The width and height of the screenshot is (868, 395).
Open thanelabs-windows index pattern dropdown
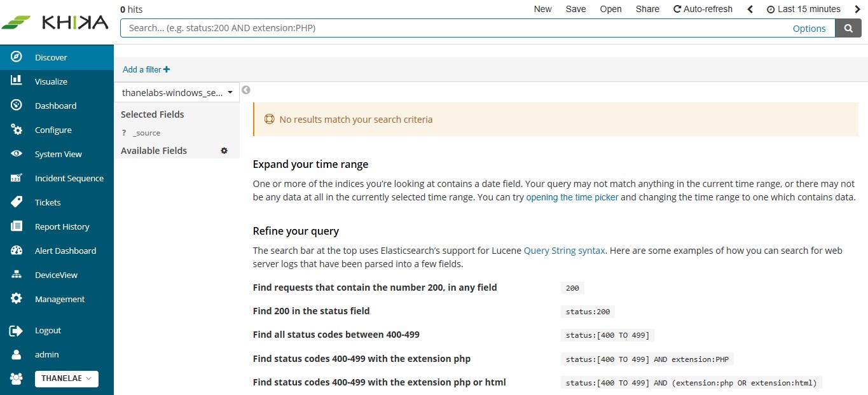(x=177, y=92)
